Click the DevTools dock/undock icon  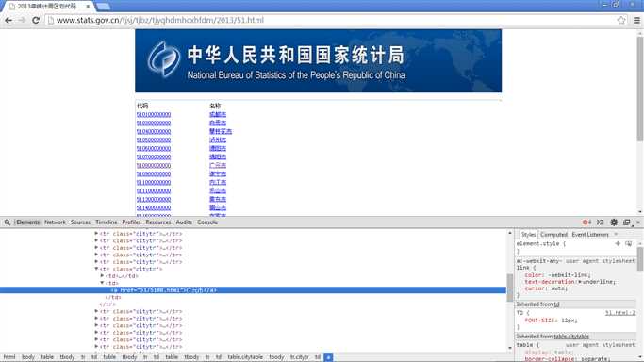click(626, 222)
